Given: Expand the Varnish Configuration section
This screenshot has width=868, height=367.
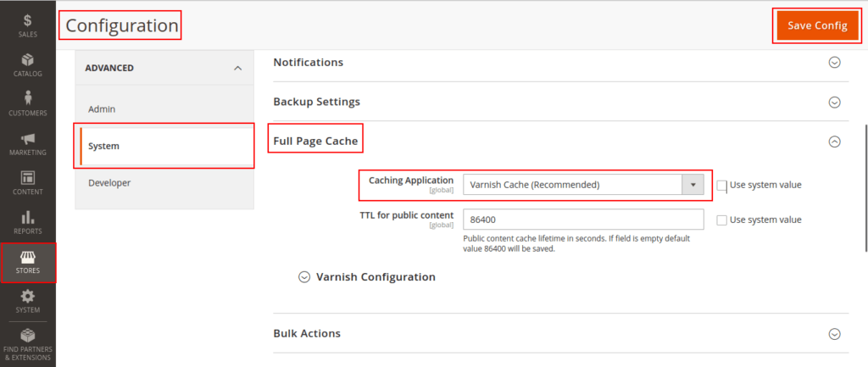Looking at the screenshot, I should pos(304,277).
